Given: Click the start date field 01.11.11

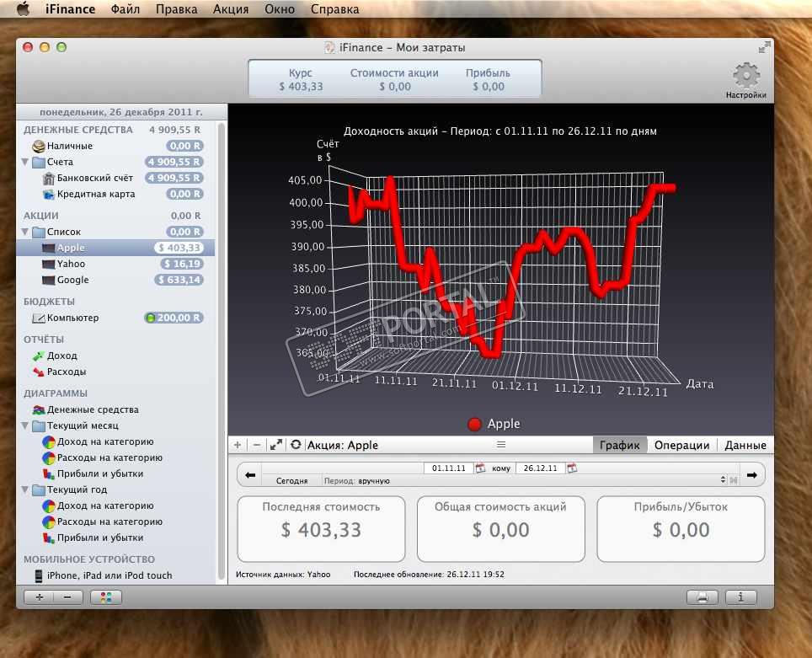Looking at the screenshot, I should coord(448,468).
